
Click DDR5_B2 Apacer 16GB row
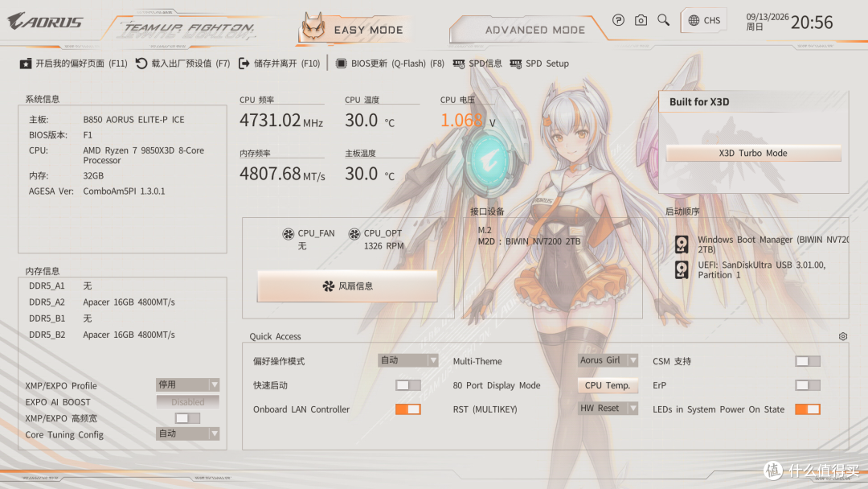(102, 335)
